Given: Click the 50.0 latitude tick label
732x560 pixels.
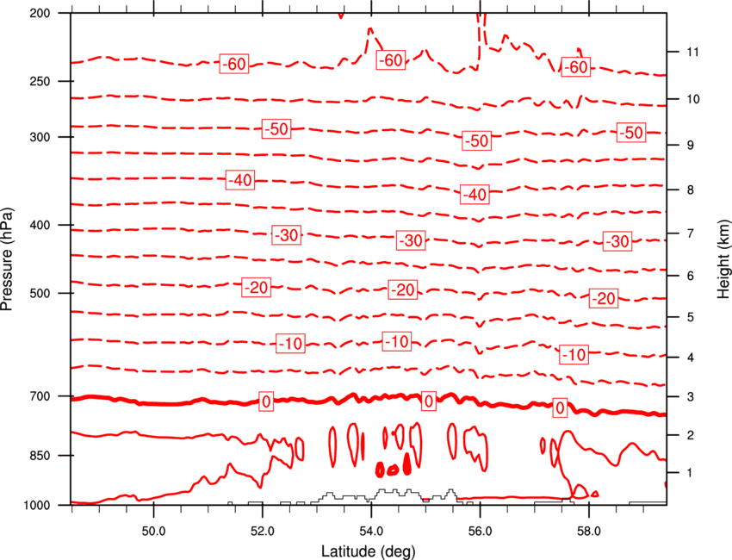Looking at the screenshot, I should [153, 532].
